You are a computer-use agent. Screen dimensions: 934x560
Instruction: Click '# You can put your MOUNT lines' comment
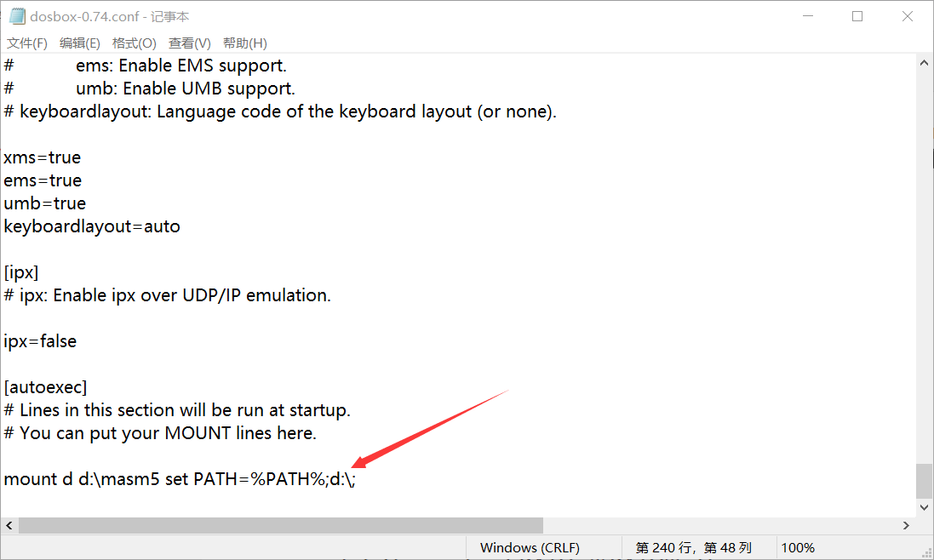pyautogui.click(x=160, y=433)
